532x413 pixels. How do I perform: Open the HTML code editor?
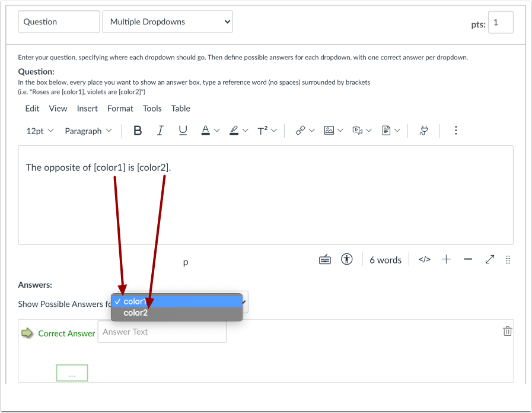423,259
